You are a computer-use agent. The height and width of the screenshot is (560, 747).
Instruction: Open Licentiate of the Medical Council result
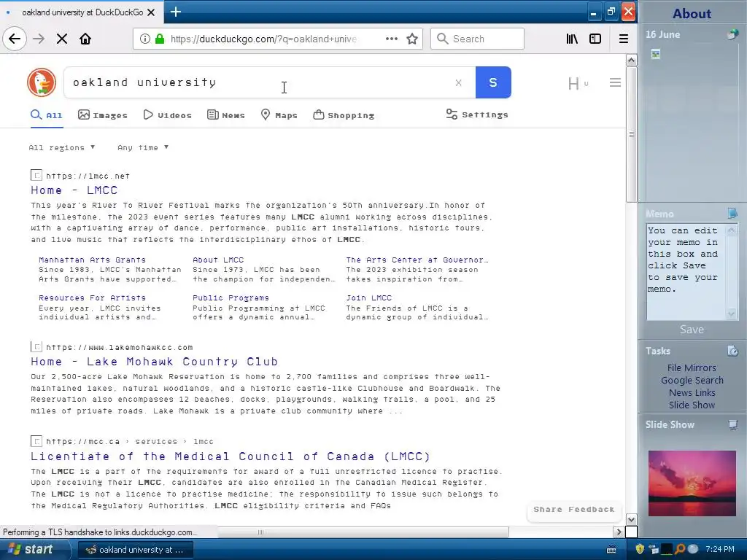click(231, 456)
